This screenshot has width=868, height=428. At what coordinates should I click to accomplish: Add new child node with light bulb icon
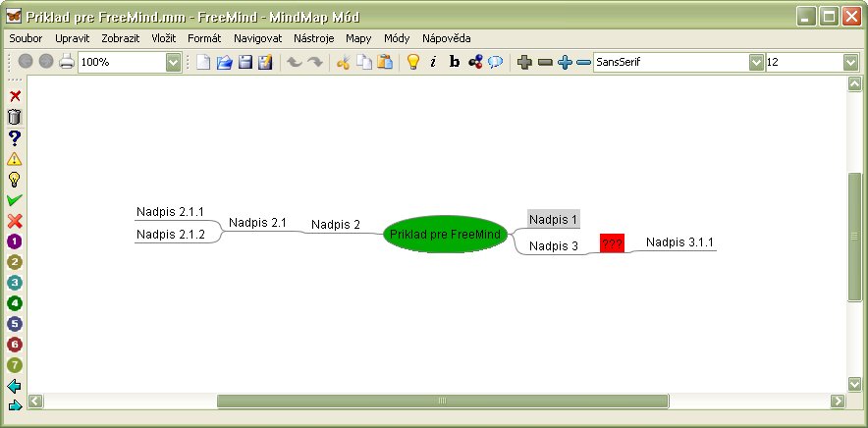(x=413, y=62)
